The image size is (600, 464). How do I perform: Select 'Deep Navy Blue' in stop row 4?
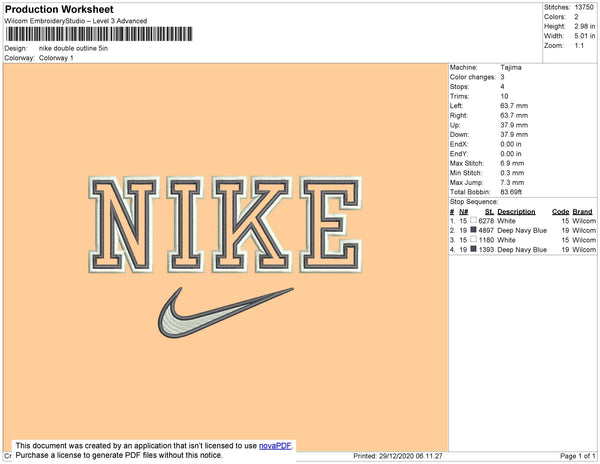(x=522, y=249)
